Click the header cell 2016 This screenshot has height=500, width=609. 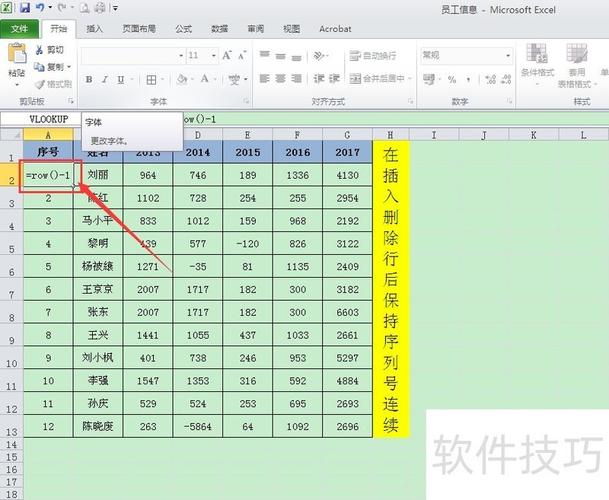[x=298, y=152]
